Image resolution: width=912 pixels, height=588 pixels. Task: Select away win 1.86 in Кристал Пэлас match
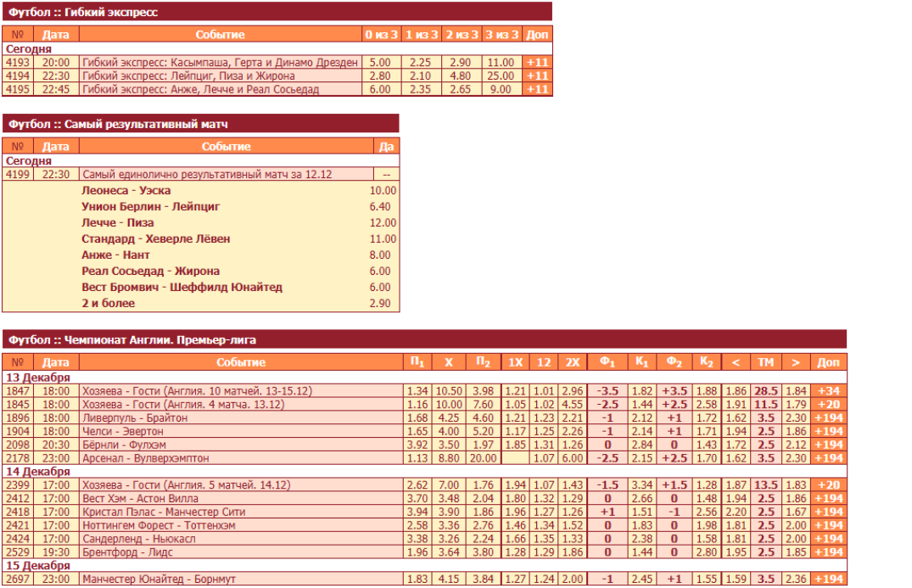coord(483,512)
